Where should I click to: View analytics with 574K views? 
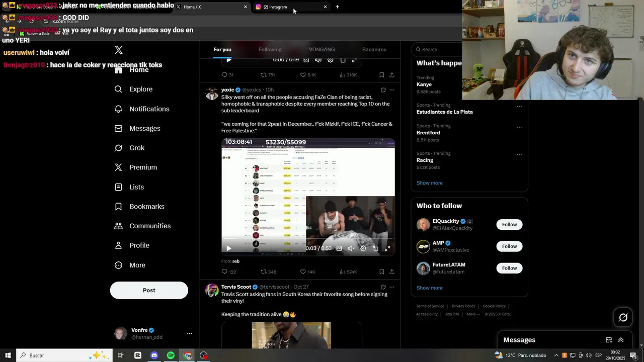348,272
